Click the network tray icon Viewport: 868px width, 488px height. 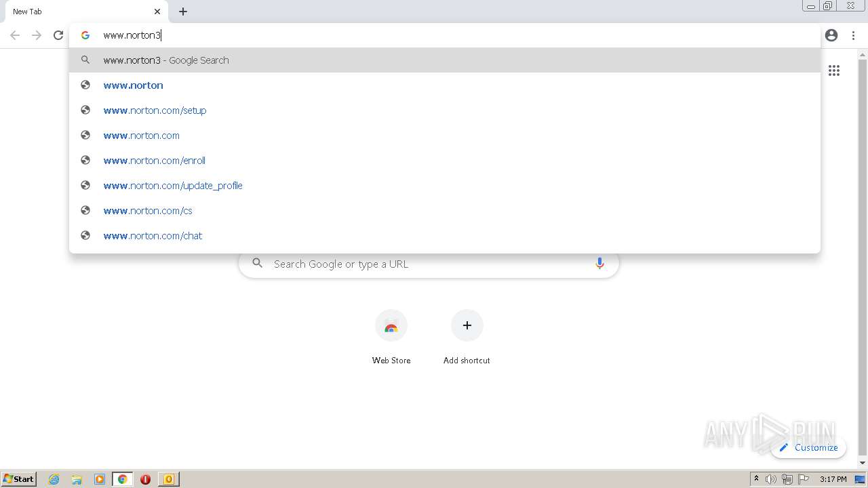click(x=787, y=479)
